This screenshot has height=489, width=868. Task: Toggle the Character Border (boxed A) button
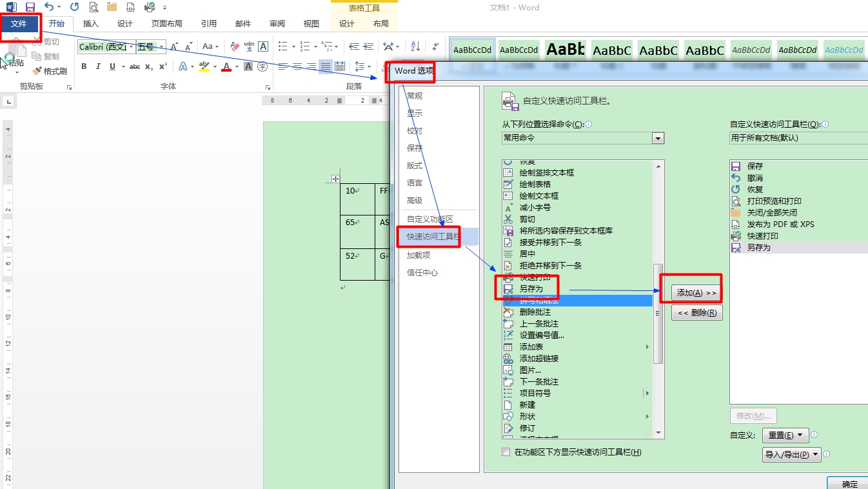(263, 46)
